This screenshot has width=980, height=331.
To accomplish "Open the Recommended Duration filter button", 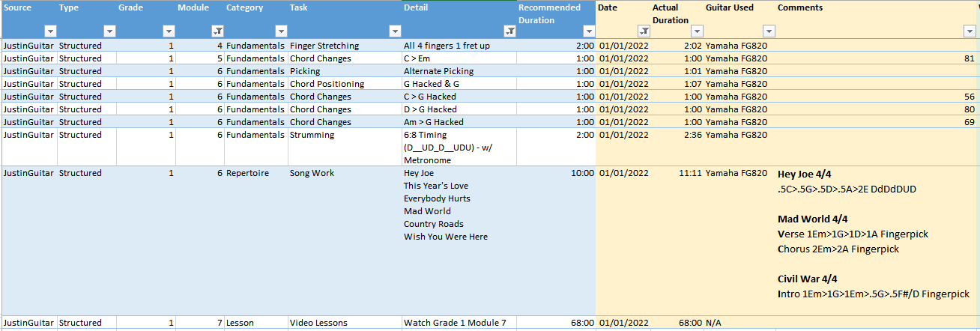I will [588, 31].
